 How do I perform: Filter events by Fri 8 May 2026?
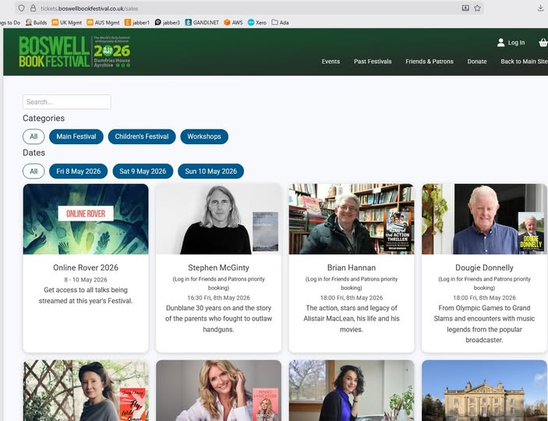pos(78,171)
